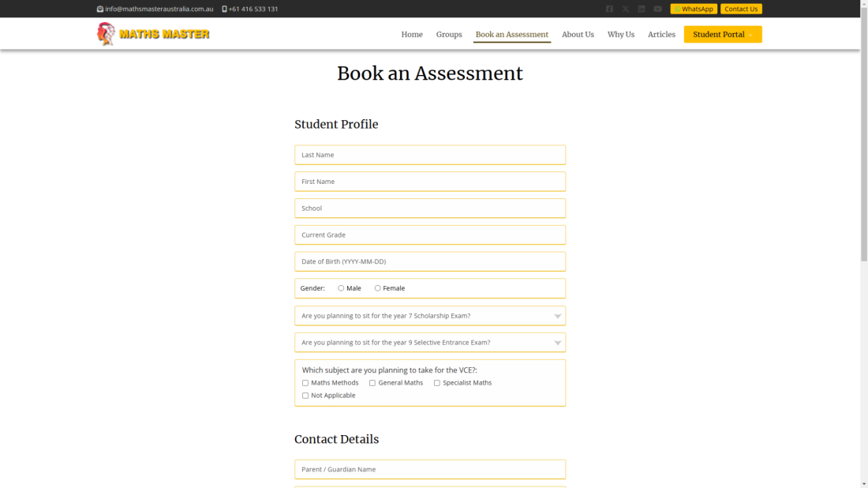Focus the Date of Birth field
Viewport: 868px width, 488px height.
click(430, 261)
